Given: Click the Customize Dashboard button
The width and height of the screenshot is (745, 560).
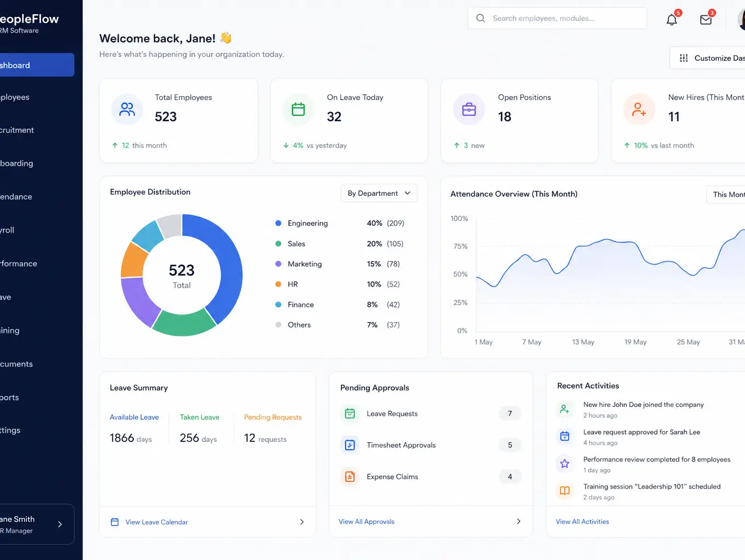Looking at the screenshot, I should pyautogui.click(x=707, y=58).
